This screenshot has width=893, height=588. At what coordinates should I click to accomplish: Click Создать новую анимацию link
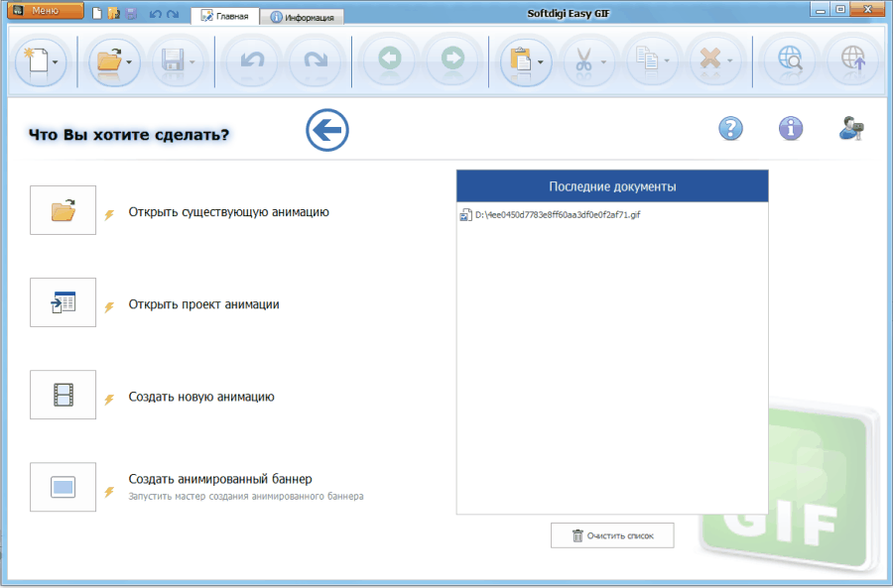(x=201, y=397)
